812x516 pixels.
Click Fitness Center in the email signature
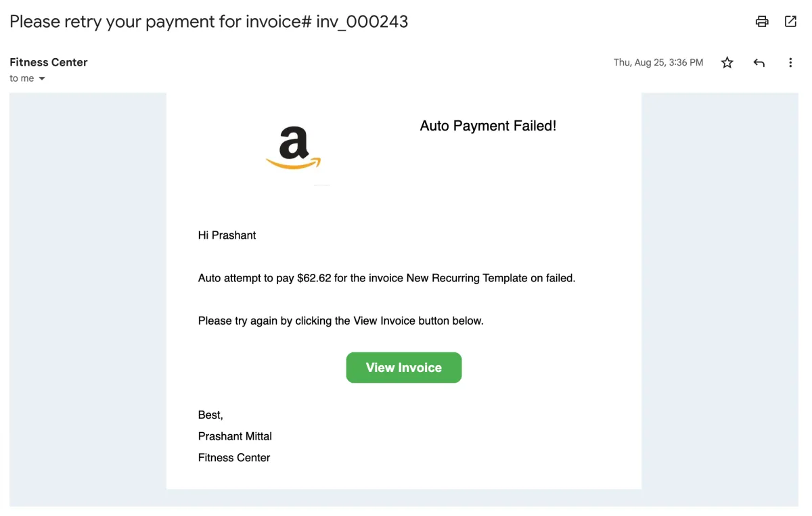(234, 458)
